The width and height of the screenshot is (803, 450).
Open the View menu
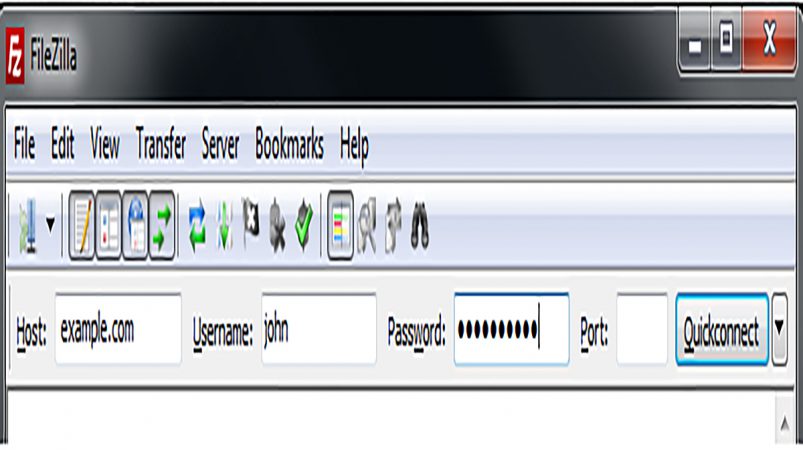coord(104,144)
